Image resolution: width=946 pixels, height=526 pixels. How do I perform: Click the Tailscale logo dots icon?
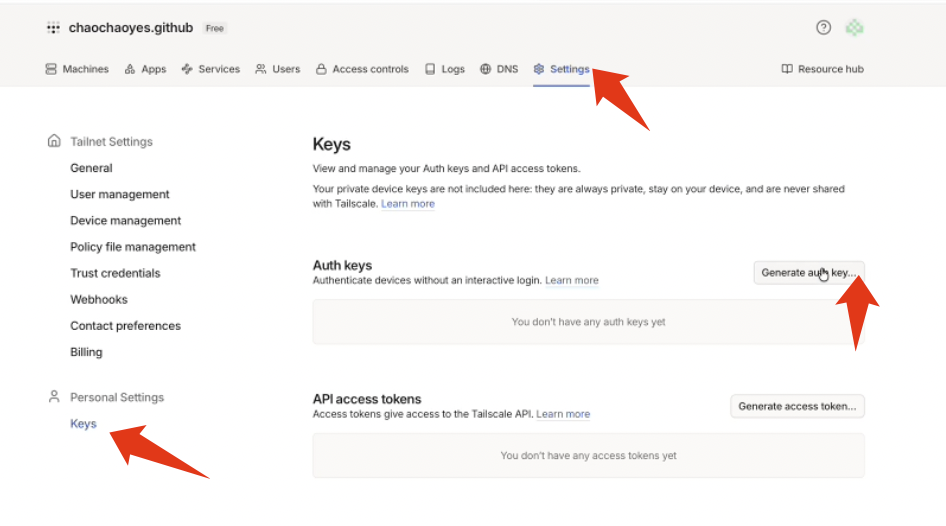pyautogui.click(x=53, y=28)
